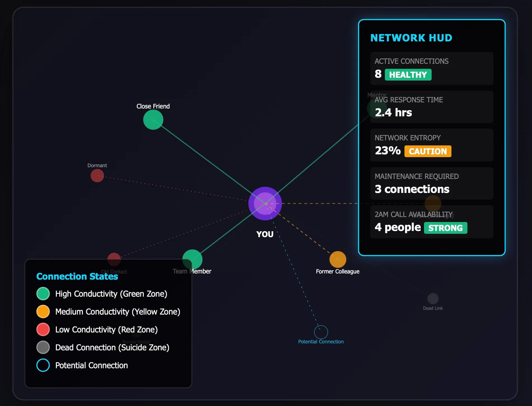Screen dimensions: 532x406
Task: Click the red Dormant node circle
Action: coord(97,176)
